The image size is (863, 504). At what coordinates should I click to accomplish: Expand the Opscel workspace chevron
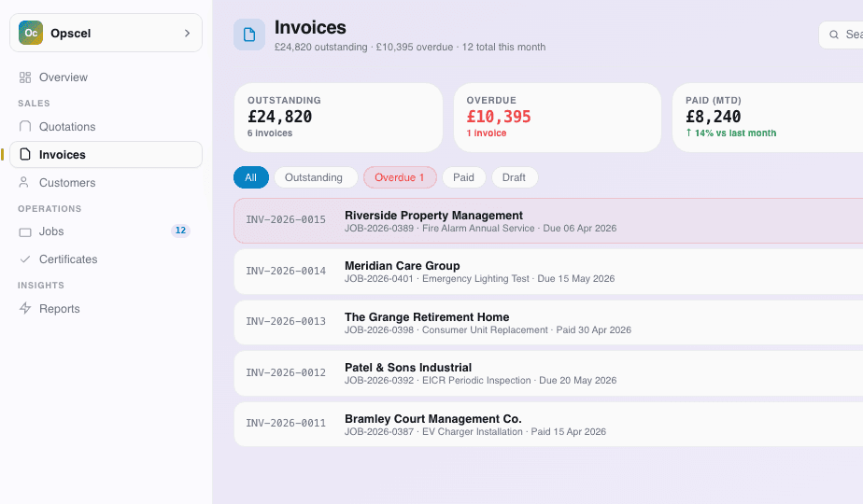click(187, 33)
